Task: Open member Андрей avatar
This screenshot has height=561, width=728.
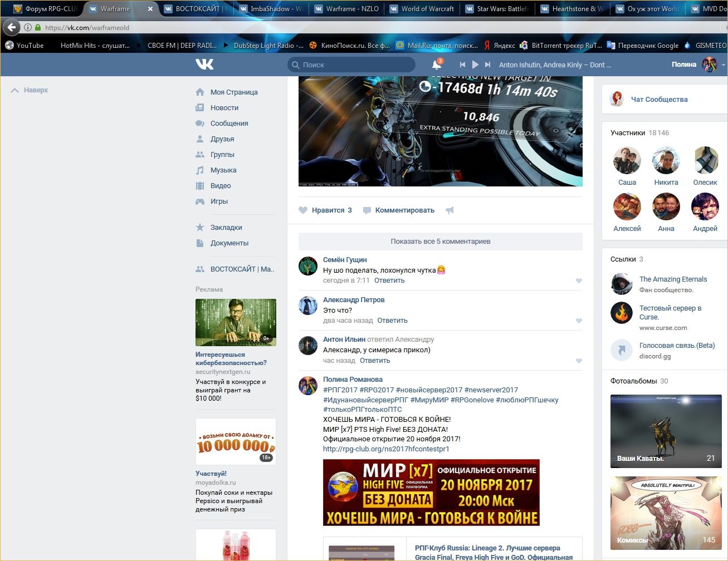Action: (705, 207)
